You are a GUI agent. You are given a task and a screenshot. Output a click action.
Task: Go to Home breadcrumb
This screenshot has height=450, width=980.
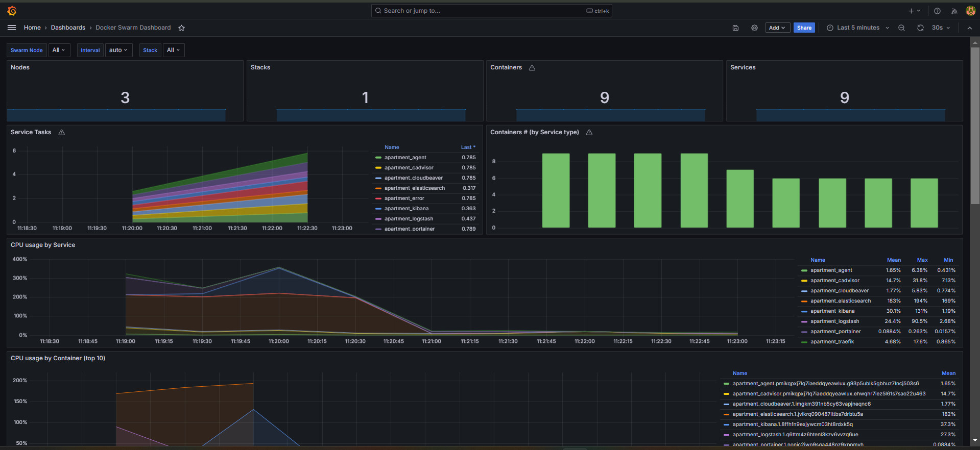pyautogui.click(x=32, y=28)
